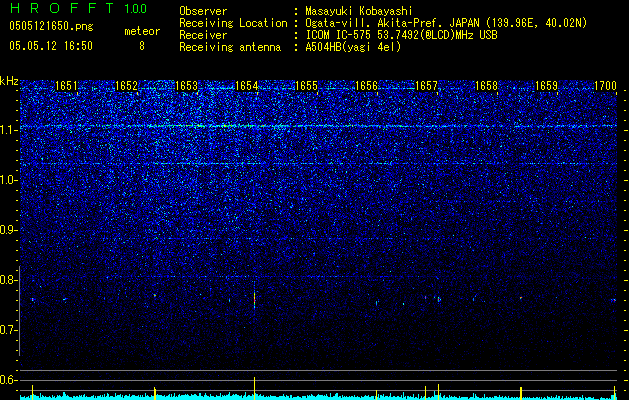Image resolution: width=629 pixels, height=400 pixels.
Task: Click the 0.7 kHz frequency label
Action: pos(8,330)
